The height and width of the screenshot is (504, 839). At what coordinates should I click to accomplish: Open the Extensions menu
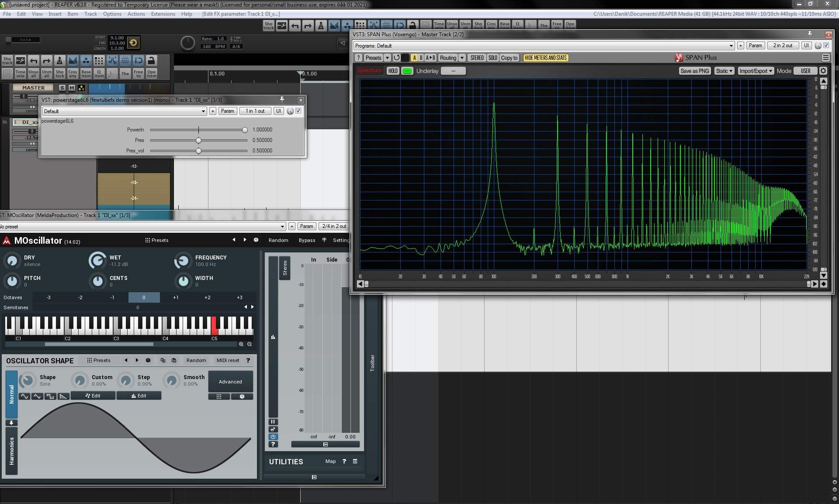click(x=163, y=14)
